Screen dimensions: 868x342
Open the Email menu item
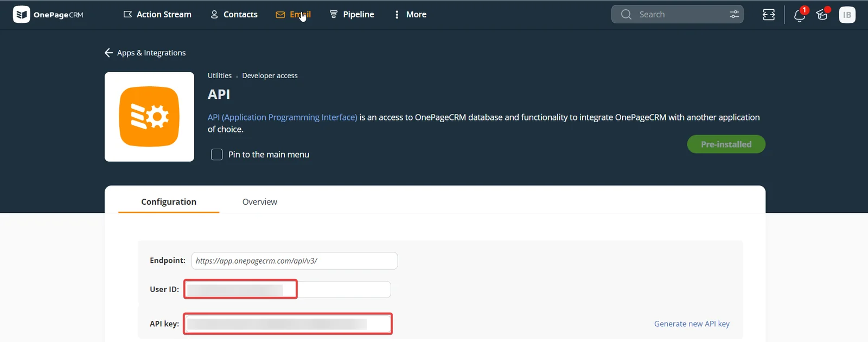293,15
